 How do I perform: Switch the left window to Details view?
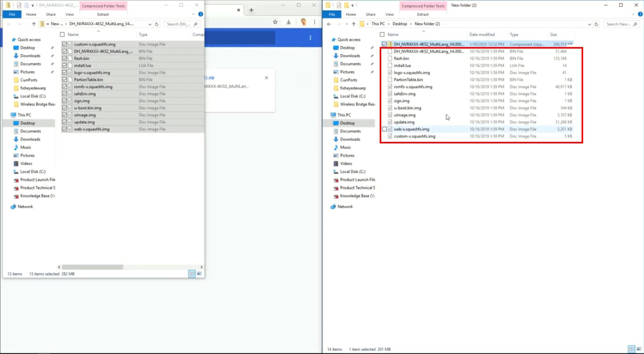(x=192, y=274)
